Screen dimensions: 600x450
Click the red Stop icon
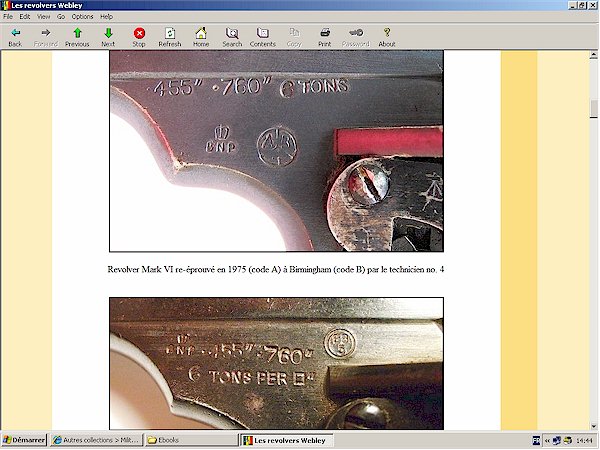pyautogui.click(x=139, y=33)
